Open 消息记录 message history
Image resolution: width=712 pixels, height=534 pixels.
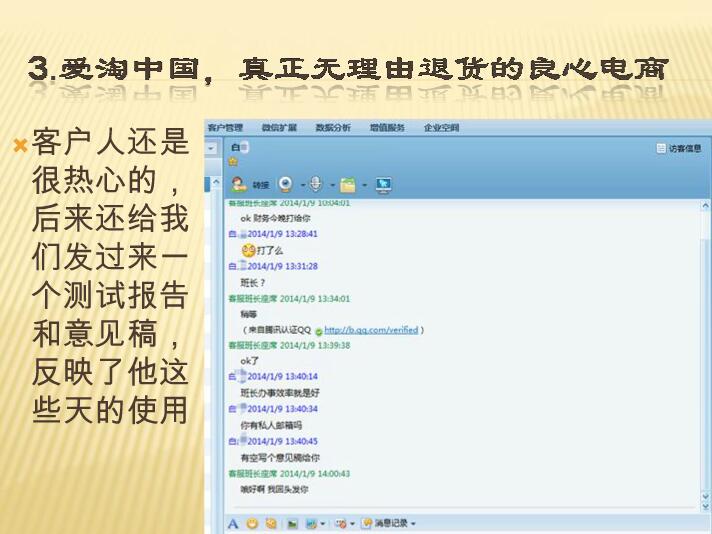pyautogui.click(x=385, y=524)
